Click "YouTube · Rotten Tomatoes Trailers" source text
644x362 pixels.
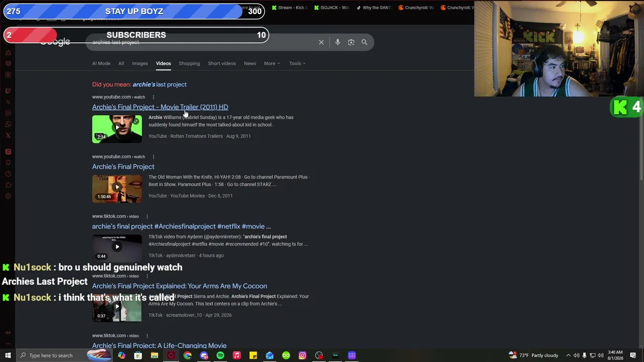click(186, 136)
